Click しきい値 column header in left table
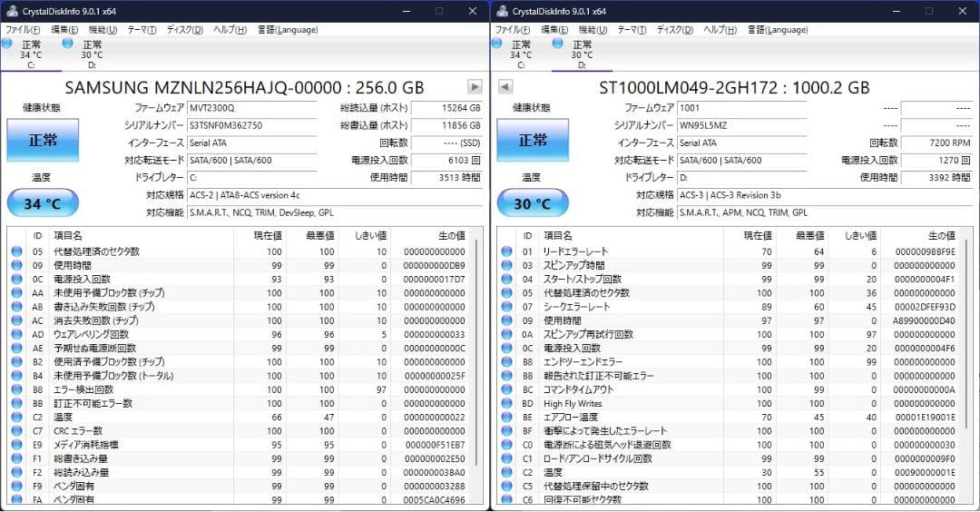 coord(365,236)
